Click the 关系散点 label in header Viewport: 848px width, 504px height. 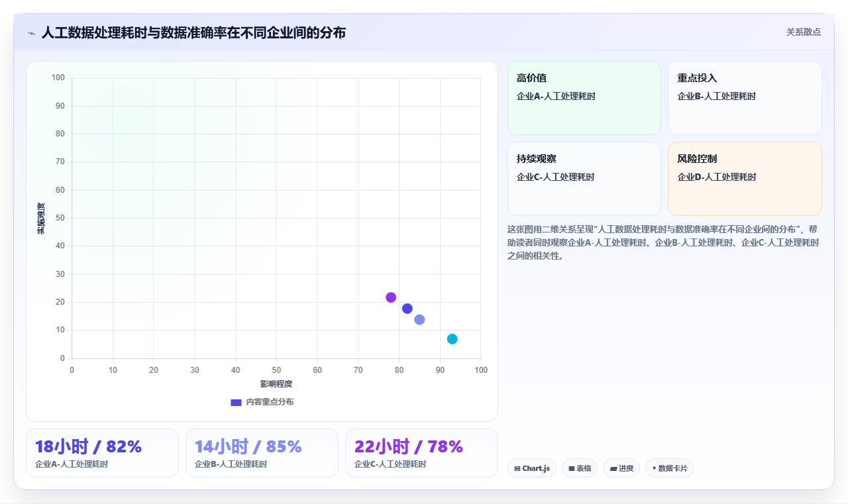point(804,32)
